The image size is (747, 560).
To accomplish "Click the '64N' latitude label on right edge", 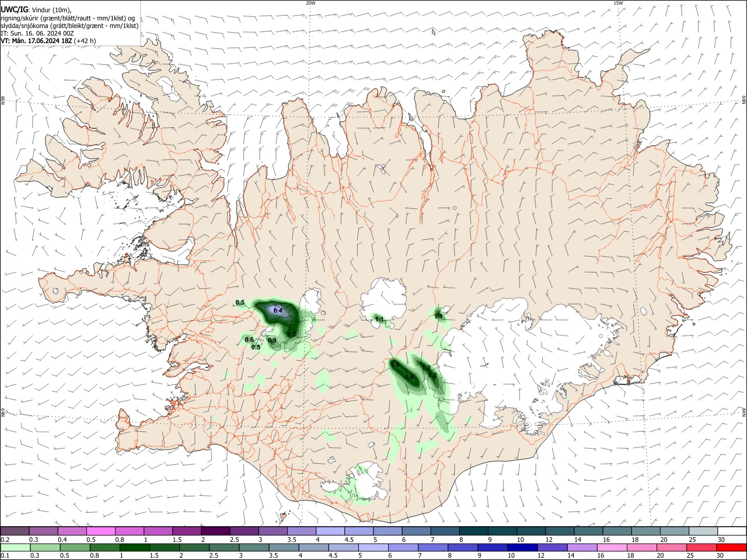I will pos(744,412).
